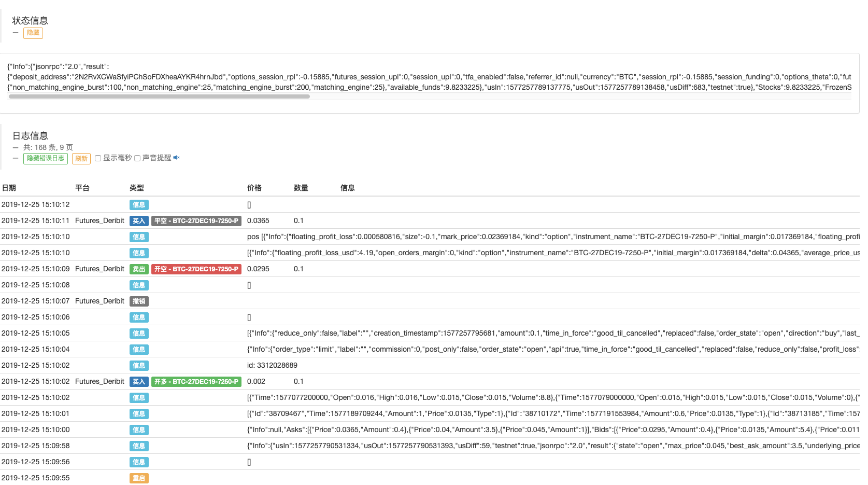Click the 重启 badge in the 15:09:55 row
Viewport: 868px width, 485px height.
click(139, 478)
